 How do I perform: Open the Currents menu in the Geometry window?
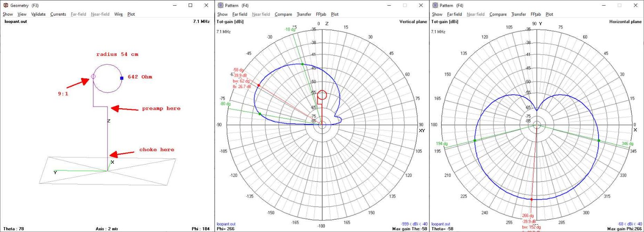[x=58, y=14]
